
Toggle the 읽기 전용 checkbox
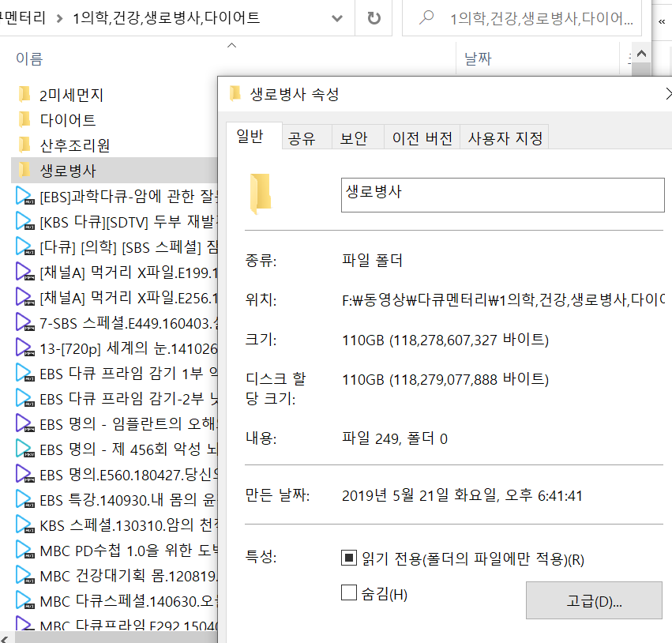(x=349, y=559)
